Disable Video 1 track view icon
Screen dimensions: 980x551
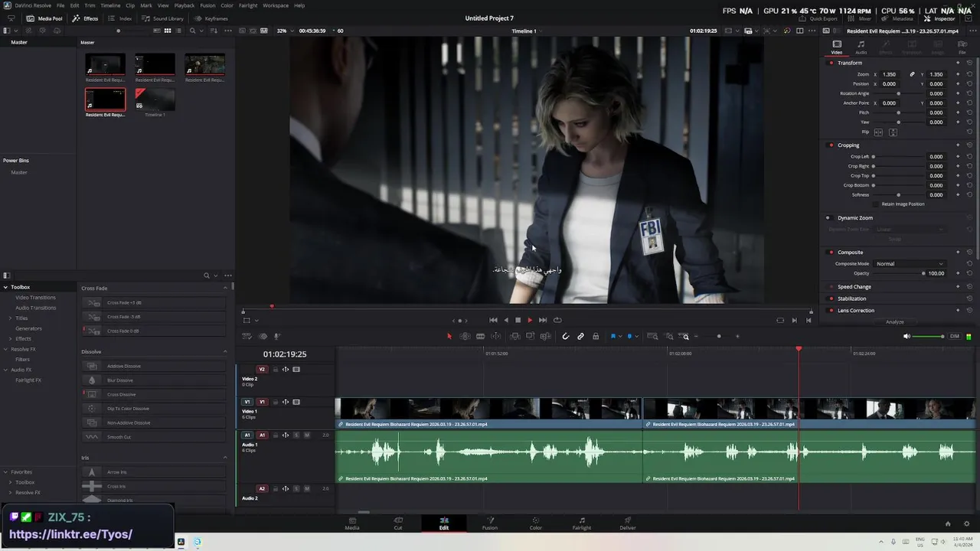click(296, 402)
